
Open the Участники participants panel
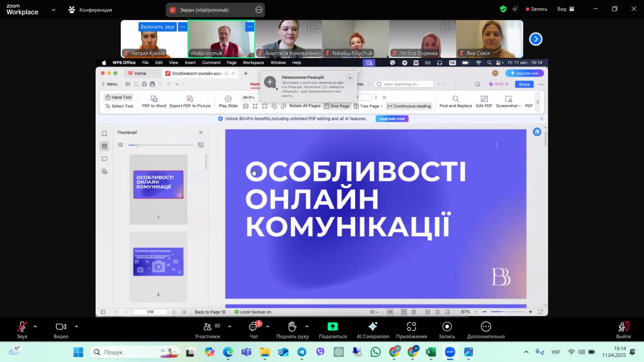point(207,327)
